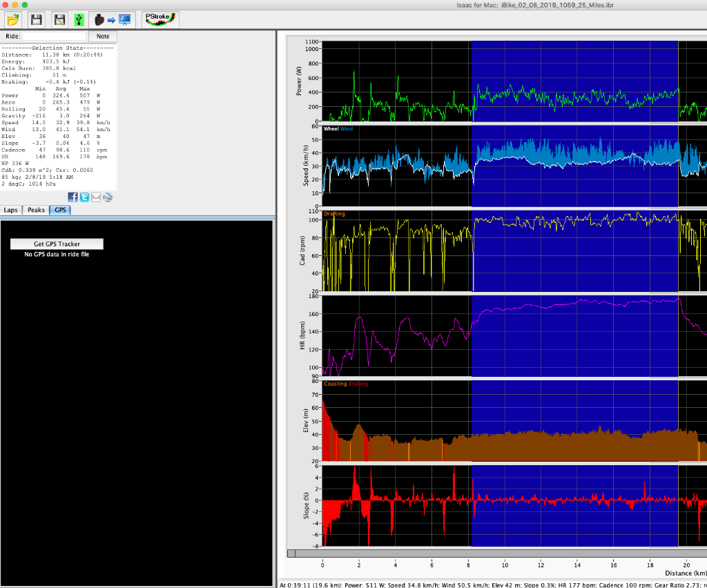Click the horizontal chart scrollbar
The width and height of the screenshot is (707, 588).
[x=497, y=553]
